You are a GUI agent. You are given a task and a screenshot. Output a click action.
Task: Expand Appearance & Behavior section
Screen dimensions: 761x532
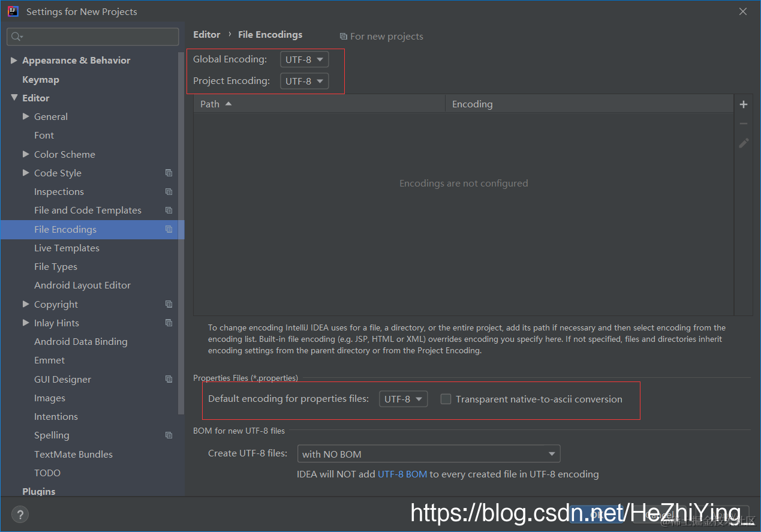14,60
